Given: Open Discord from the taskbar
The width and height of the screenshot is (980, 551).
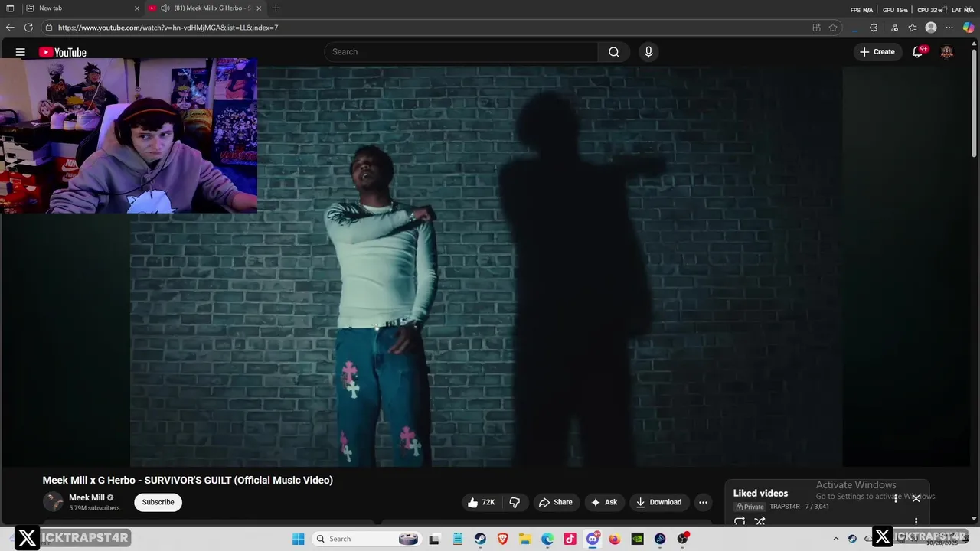Looking at the screenshot, I should pyautogui.click(x=593, y=539).
